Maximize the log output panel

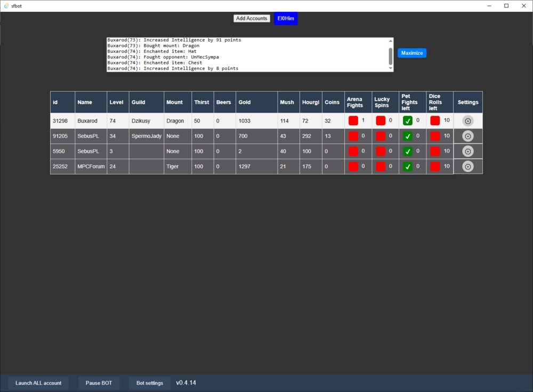tap(412, 53)
